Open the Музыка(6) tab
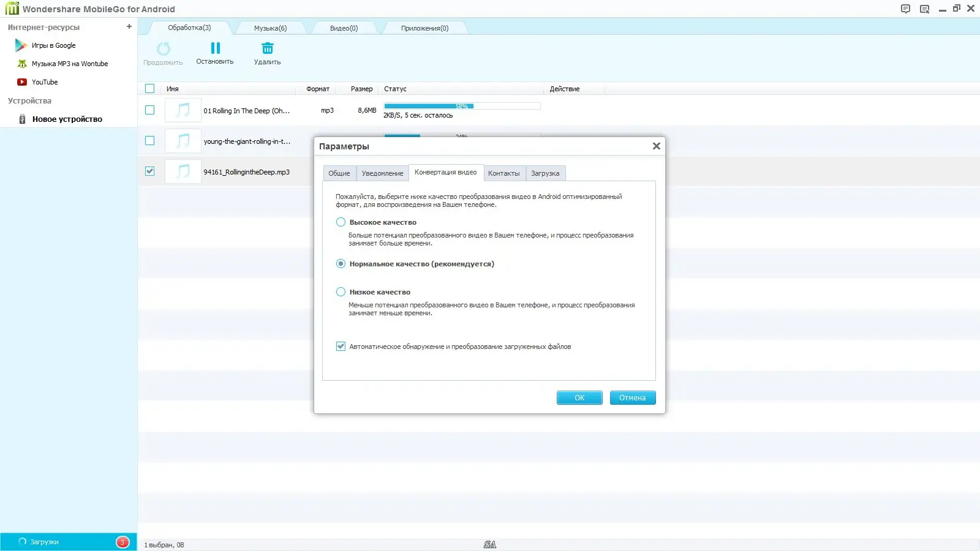 coord(271,28)
